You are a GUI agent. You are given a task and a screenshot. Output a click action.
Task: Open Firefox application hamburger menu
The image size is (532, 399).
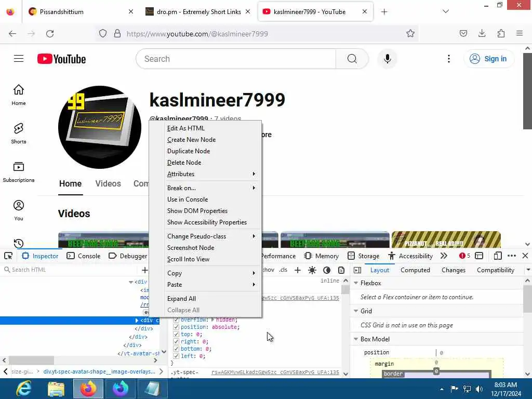[520, 33]
